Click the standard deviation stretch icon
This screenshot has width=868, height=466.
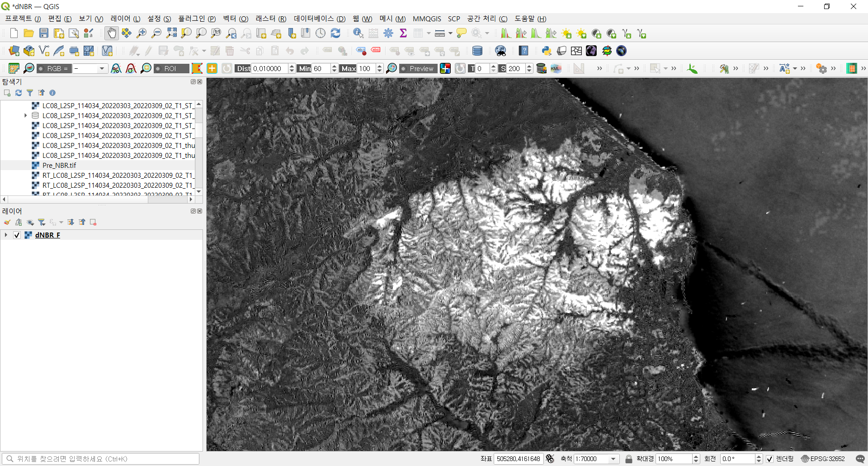pyautogui.click(x=131, y=68)
